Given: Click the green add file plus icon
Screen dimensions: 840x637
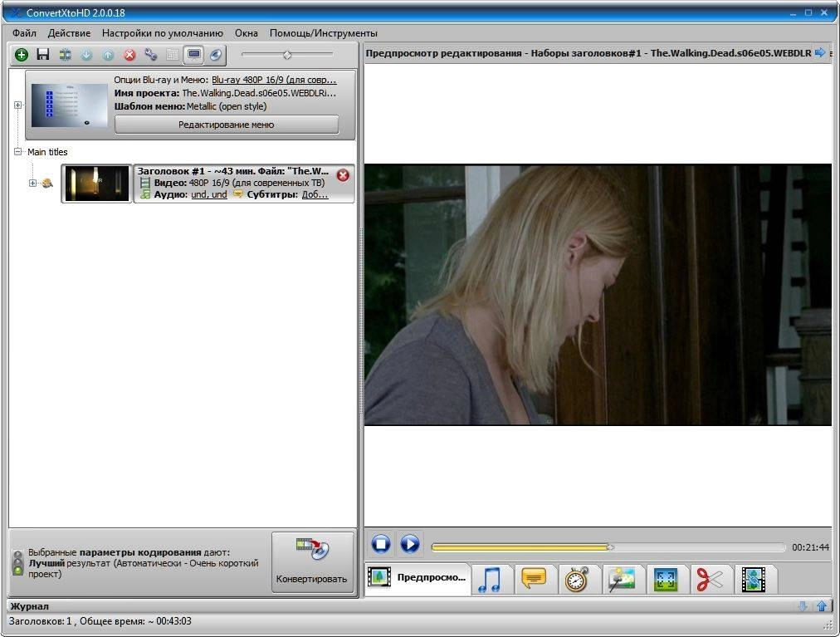Looking at the screenshot, I should click(x=22, y=54).
